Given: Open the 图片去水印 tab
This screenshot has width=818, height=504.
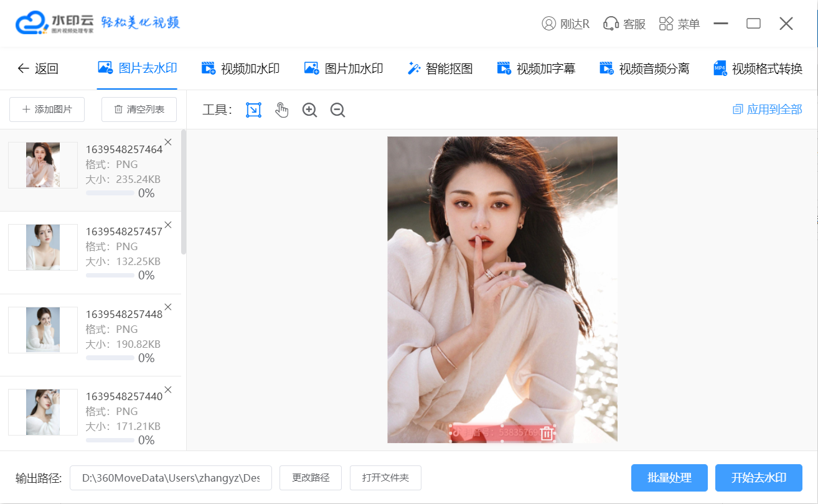Looking at the screenshot, I should click(x=138, y=68).
